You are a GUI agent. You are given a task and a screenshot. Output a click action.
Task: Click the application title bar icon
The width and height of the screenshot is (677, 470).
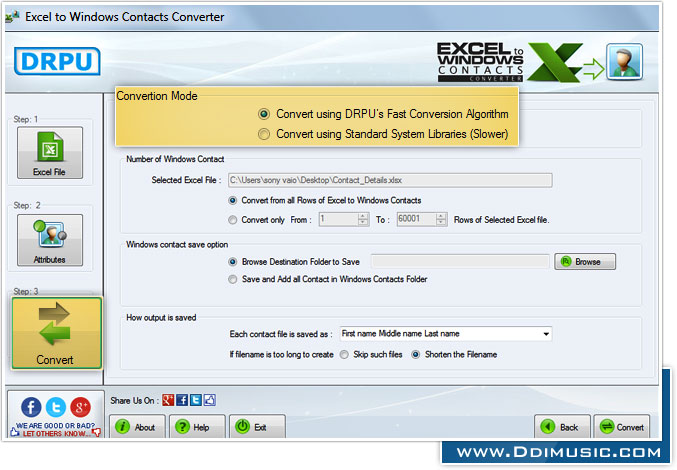pos(12,16)
